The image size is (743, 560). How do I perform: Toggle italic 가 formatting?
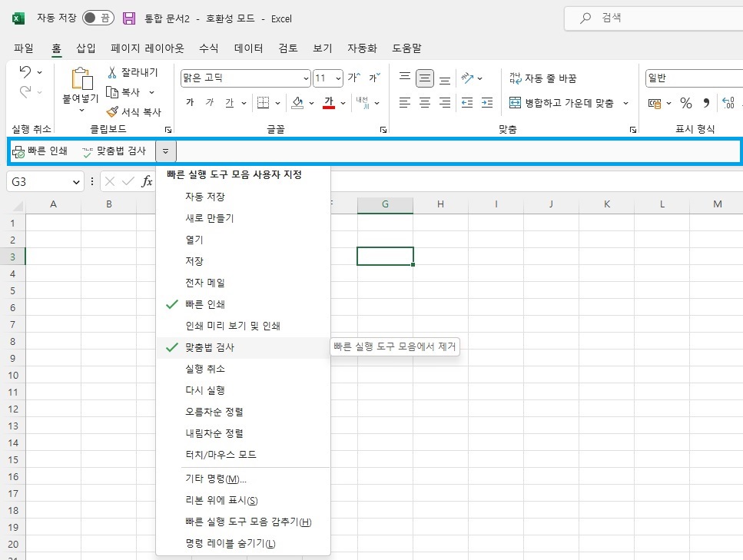tap(210, 102)
